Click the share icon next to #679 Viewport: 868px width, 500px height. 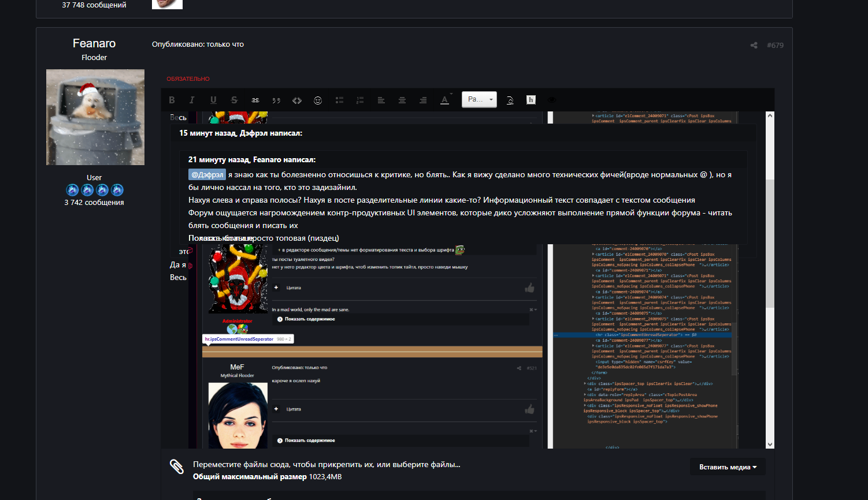coord(754,45)
